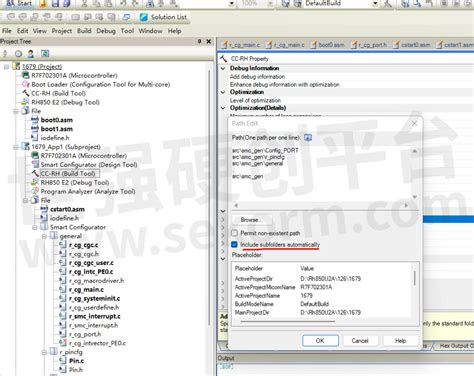Click the Help button in Path Edit dialog
The height and width of the screenshot is (376, 474).
click(400, 340)
